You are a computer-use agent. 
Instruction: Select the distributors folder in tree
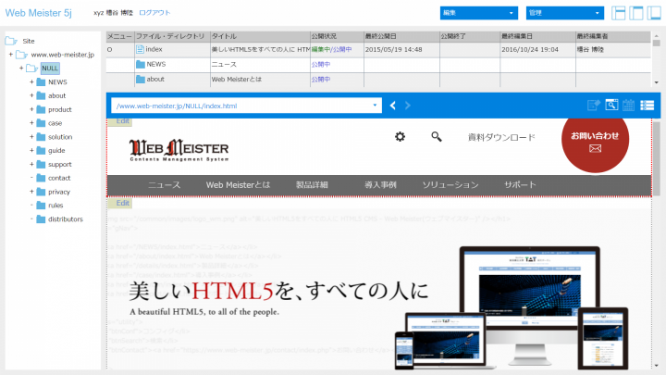(x=65, y=219)
